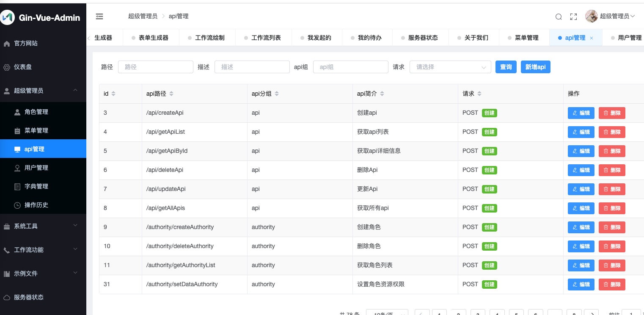
Task: Click the Gin-Vue-Admin logo icon
Action: (7, 18)
